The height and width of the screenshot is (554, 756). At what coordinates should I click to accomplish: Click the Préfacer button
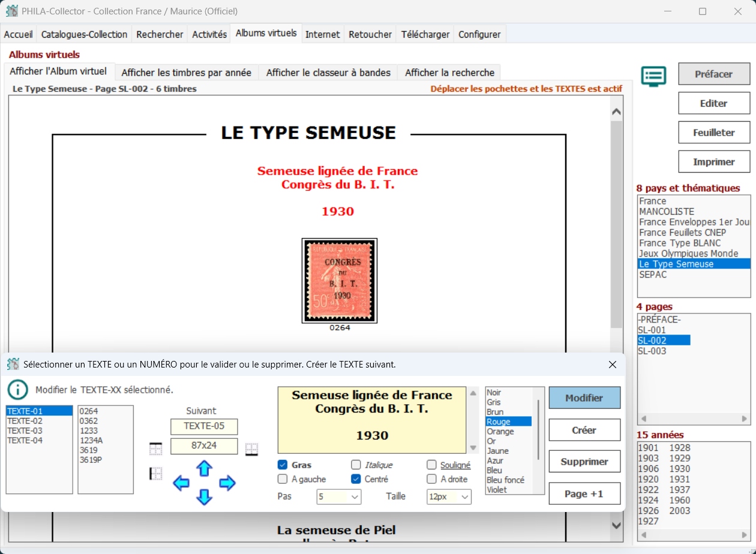click(714, 74)
